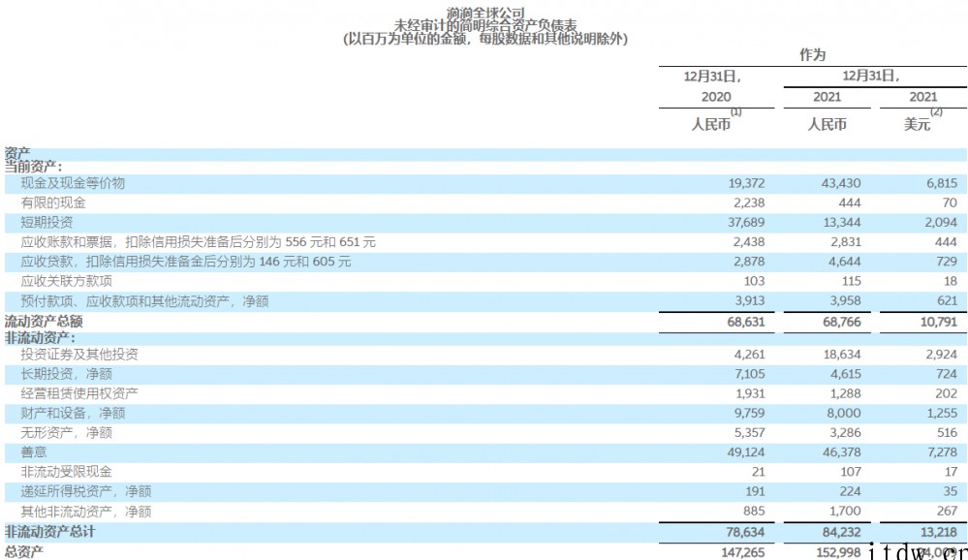Click value '729' in 应收贷款 row
This screenshot has height=560, width=968.
click(947, 262)
